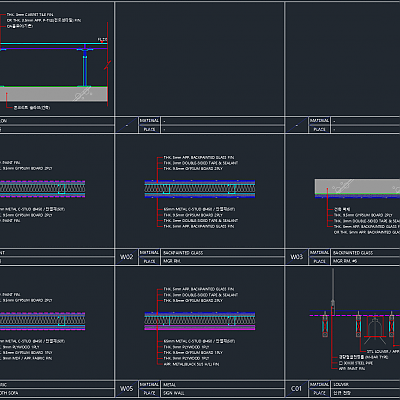Select the 'THK. 5mm CARPET TILE FIN' annotation

coord(30,15)
